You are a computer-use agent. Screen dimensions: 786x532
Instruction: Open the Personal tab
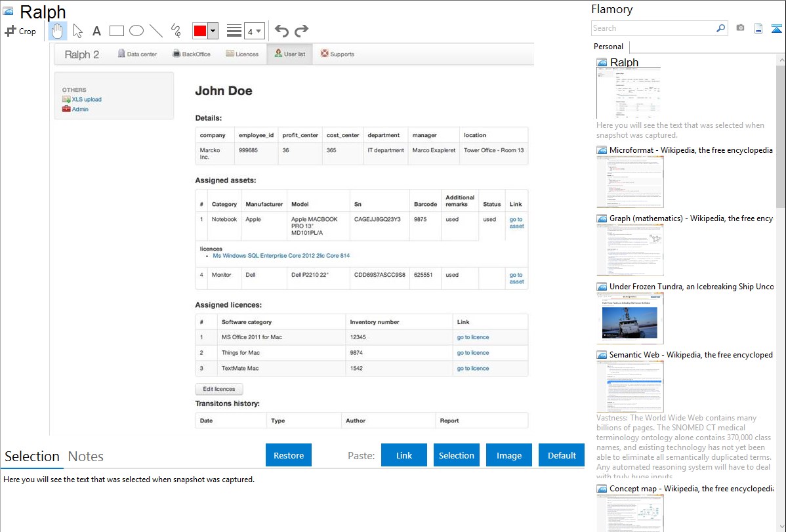click(x=608, y=47)
